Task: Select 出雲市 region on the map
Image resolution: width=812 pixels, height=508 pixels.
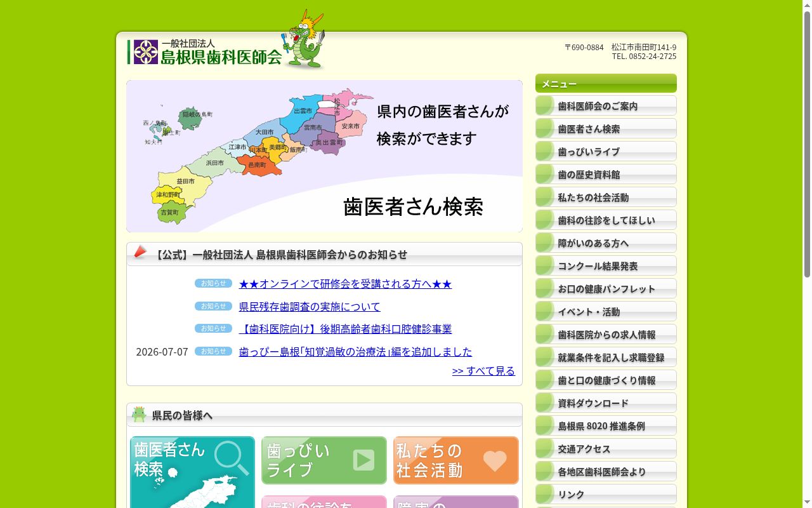Action: (303, 111)
